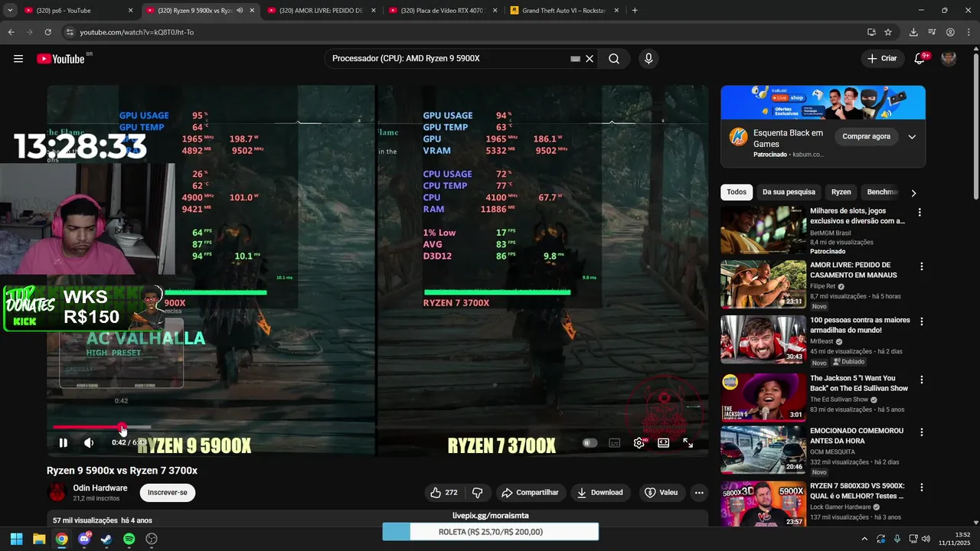
Task: Open more actions menu beside Valeu
Action: (x=699, y=493)
